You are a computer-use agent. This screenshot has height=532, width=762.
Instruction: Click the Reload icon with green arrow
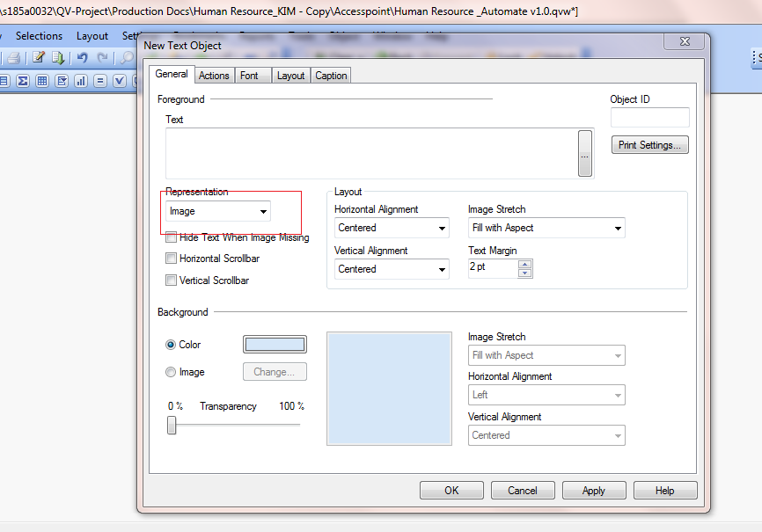click(58, 58)
